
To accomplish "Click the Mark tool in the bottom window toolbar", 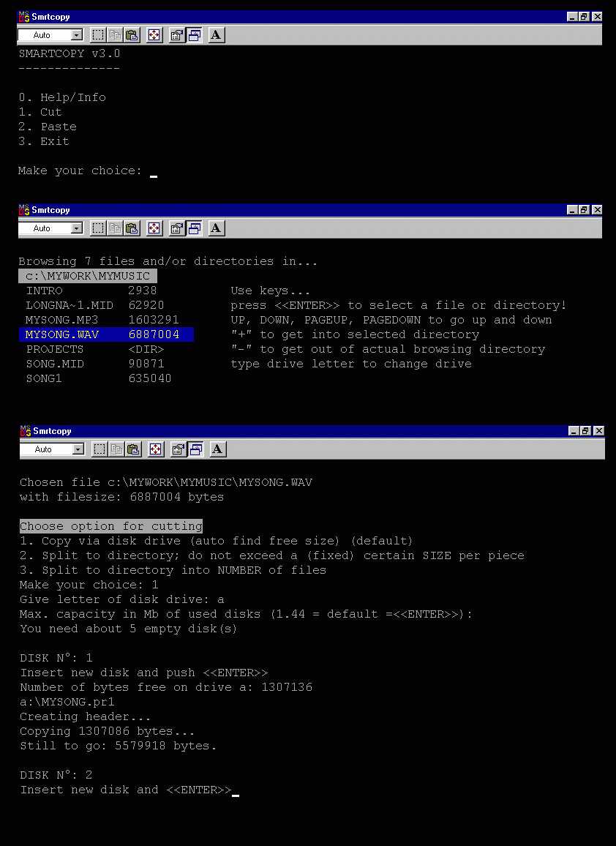I will tap(99, 449).
